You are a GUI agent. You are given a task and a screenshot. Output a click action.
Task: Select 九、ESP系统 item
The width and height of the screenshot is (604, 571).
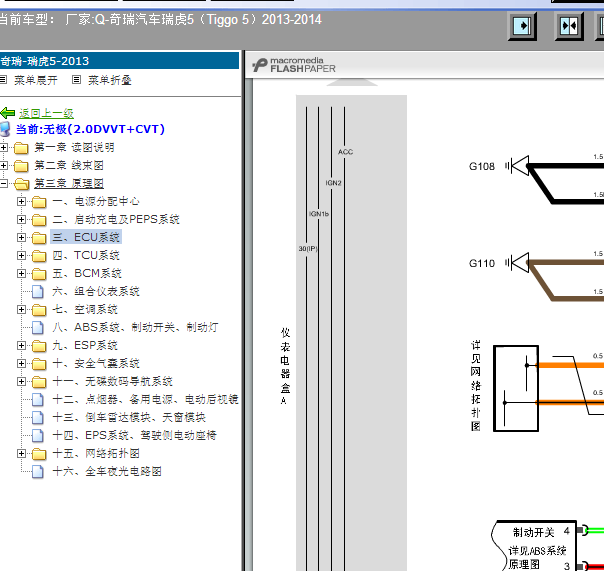pos(85,345)
